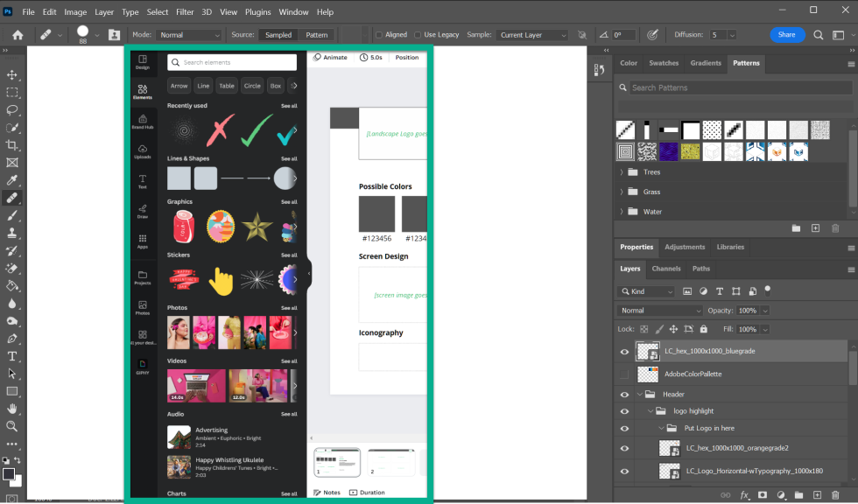Open the Opacity percentage dropdown
Screen dimensions: 858x504
pyautogui.click(x=765, y=311)
